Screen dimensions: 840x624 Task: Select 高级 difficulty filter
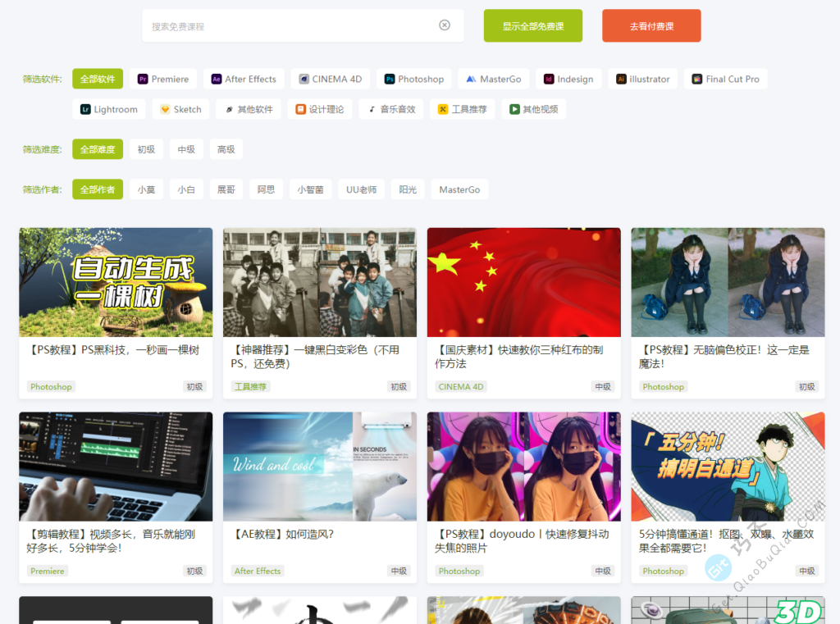tap(226, 149)
